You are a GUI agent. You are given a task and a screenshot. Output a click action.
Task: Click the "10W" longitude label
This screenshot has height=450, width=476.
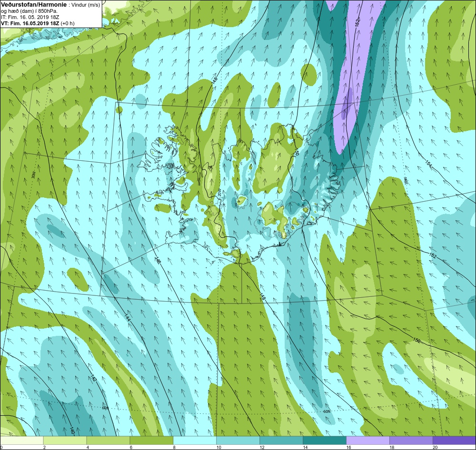click(x=405, y=181)
